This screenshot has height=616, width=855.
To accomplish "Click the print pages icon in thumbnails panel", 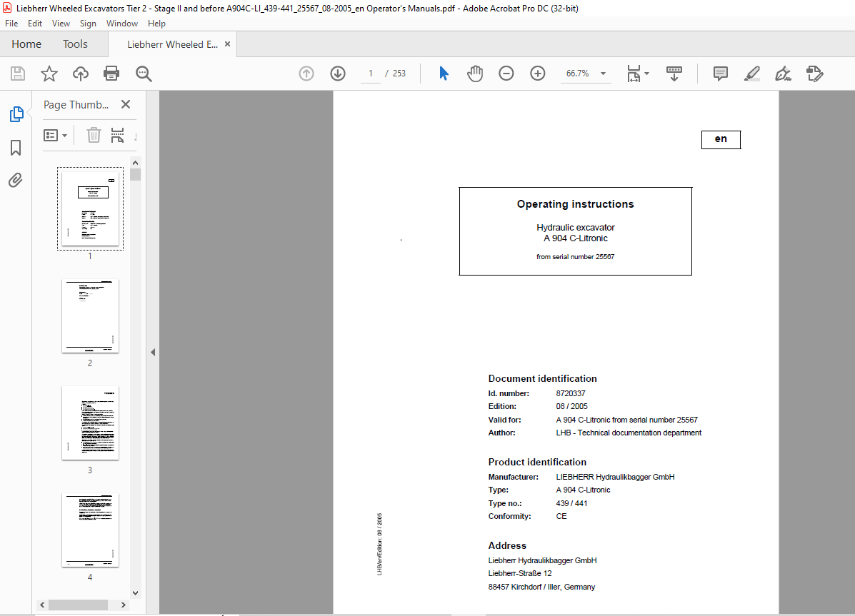I will pos(117,135).
